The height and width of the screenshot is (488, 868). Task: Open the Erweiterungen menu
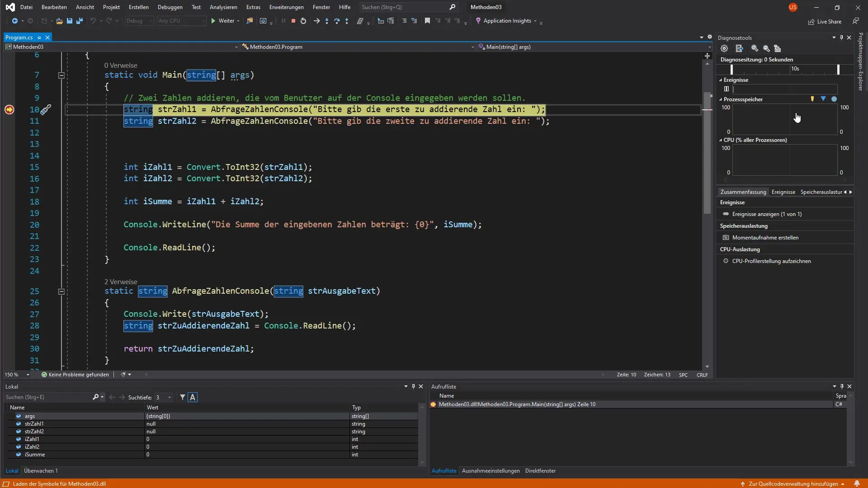click(x=286, y=7)
